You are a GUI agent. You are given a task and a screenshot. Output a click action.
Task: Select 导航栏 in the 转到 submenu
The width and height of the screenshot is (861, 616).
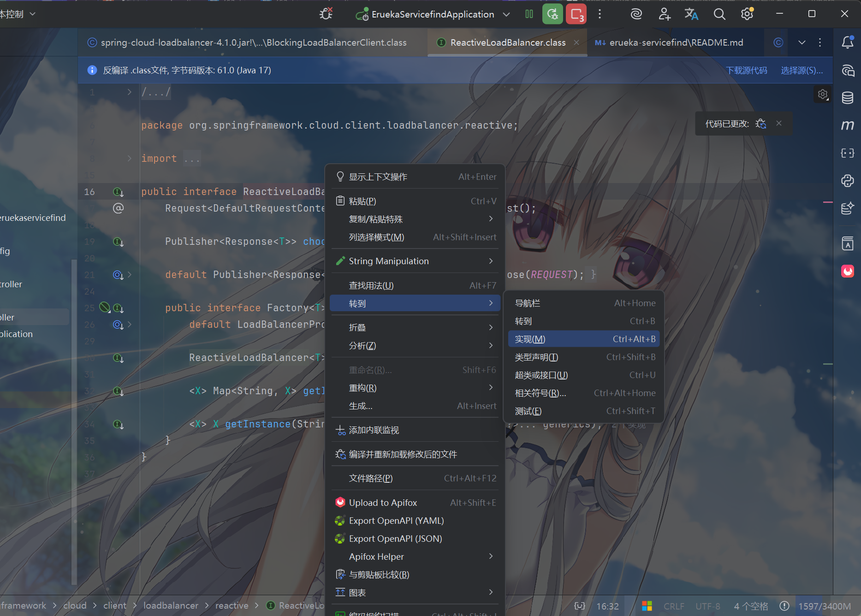[584, 303]
